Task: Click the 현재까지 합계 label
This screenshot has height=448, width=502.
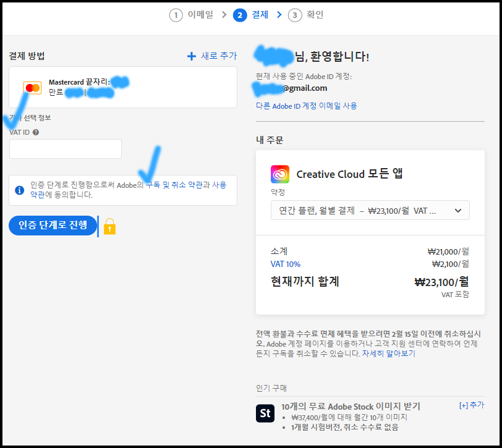Action: pyautogui.click(x=305, y=282)
